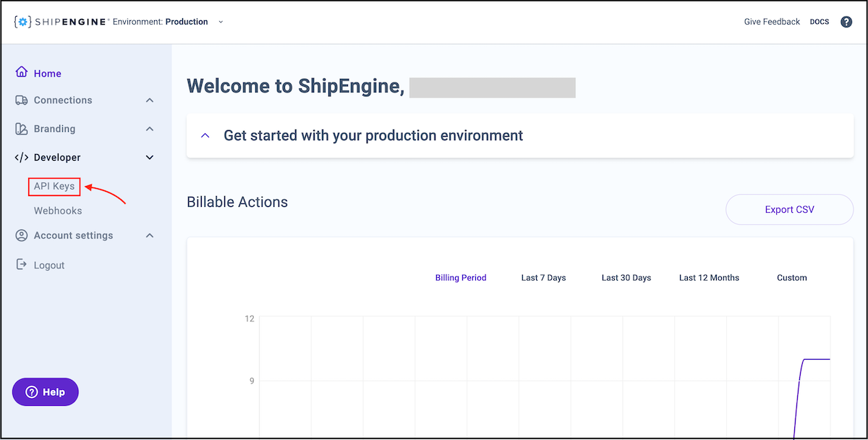This screenshot has height=440, width=868.
Task: Expand the Branding section chevron
Action: coord(150,129)
